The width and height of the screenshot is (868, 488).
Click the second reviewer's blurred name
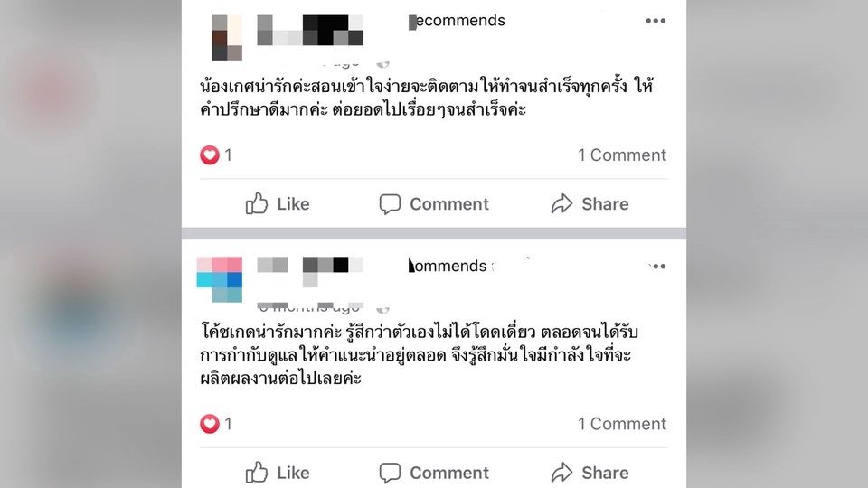[310, 272]
